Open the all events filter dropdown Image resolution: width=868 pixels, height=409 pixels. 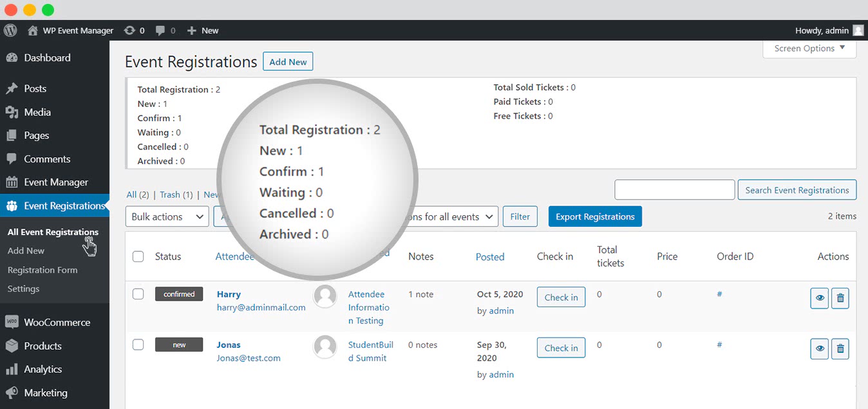(x=451, y=216)
